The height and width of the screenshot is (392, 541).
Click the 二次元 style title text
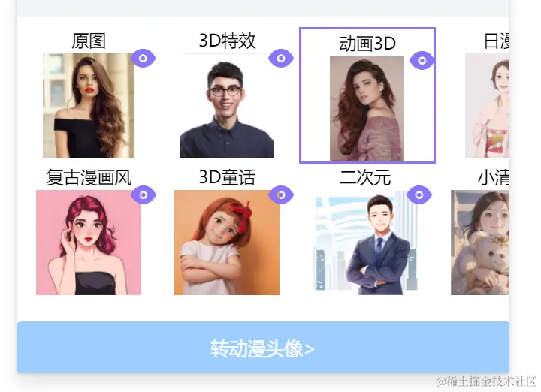365,178
